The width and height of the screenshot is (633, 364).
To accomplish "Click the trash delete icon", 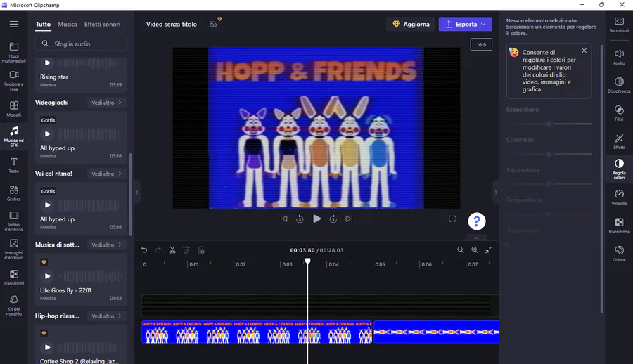I will (x=186, y=250).
